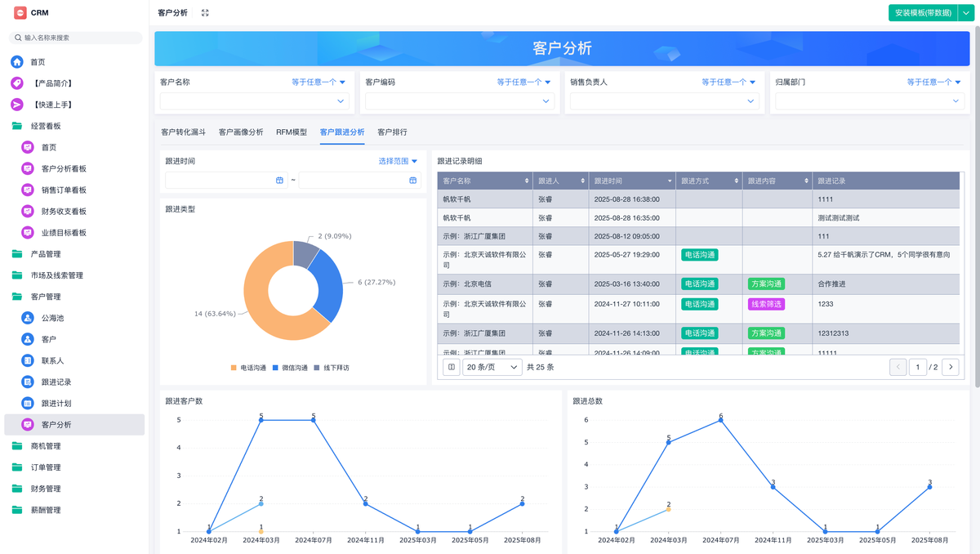The width and height of the screenshot is (980, 554).
Task: Click sidebar search name input
Action: coord(75,38)
